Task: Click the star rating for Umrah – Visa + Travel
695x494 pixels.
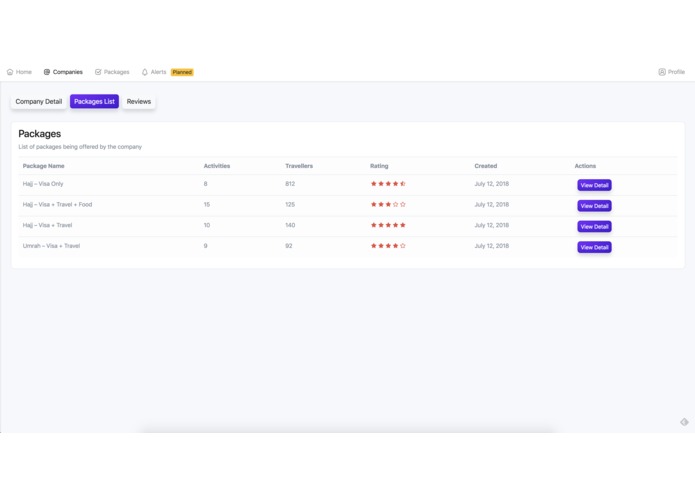Action: (x=388, y=246)
